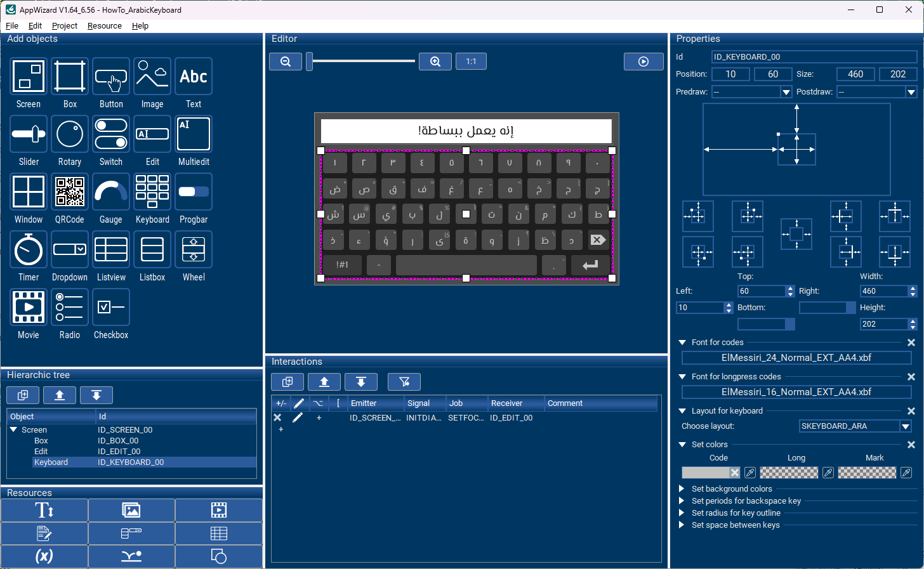Zoom in the editor view
The height and width of the screenshot is (569, 924).
pos(435,62)
